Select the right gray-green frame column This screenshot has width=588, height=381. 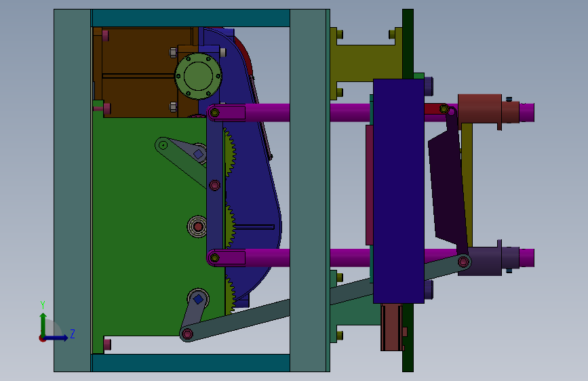[309, 190]
